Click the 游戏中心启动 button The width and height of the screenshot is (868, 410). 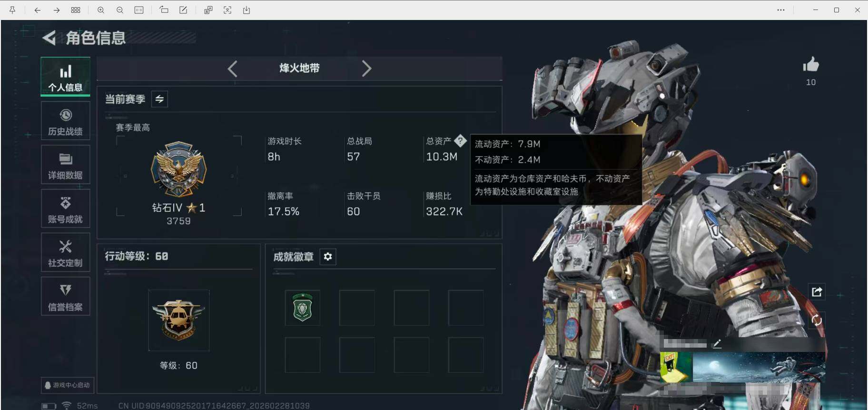point(67,385)
